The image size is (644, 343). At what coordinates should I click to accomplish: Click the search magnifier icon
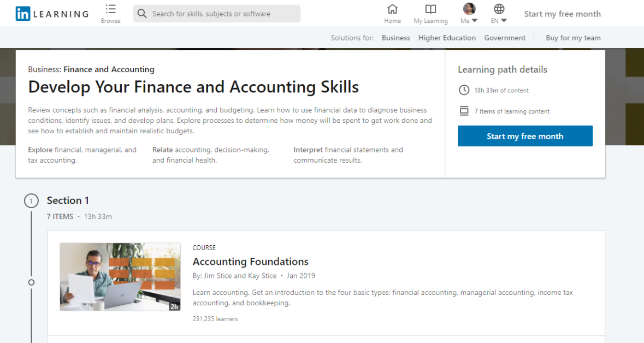[142, 14]
